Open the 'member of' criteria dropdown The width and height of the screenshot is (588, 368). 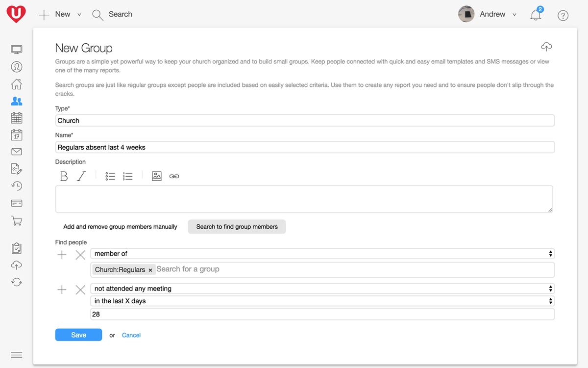point(322,254)
